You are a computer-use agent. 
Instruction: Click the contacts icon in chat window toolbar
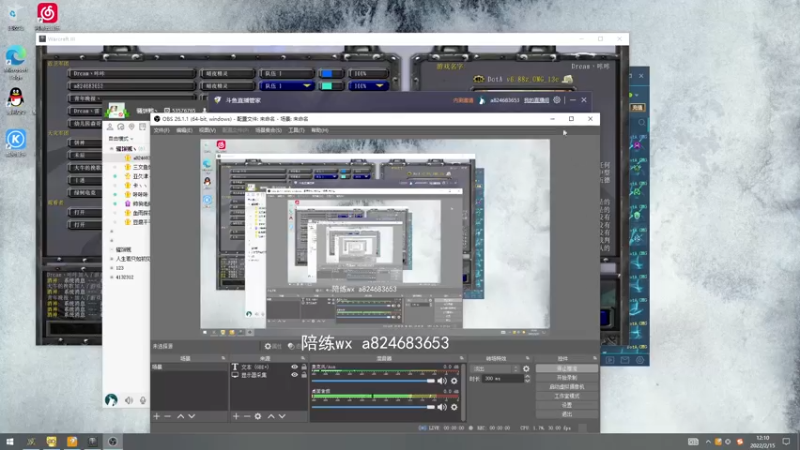pyautogui.click(x=110, y=127)
